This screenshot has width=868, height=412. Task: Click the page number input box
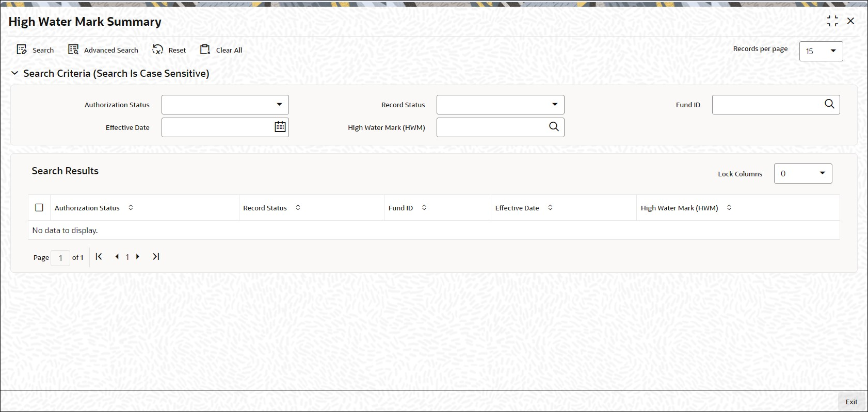point(60,258)
